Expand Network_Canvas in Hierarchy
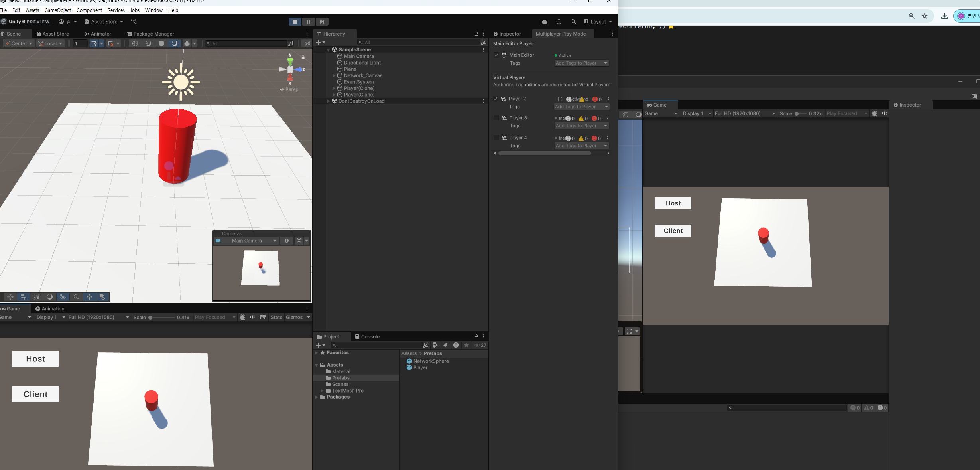This screenshot has width=980, height=470. pyautogui.click(x=334, y=75)
